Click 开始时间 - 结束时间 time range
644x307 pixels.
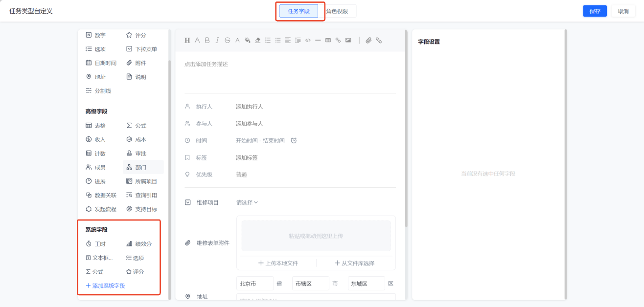(260, 141)
